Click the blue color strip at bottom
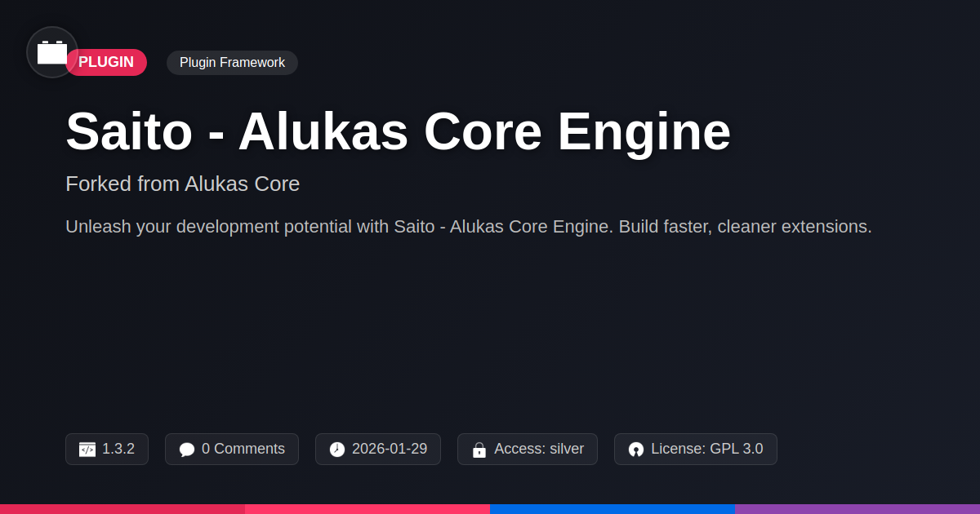 (x=612, y=509)
